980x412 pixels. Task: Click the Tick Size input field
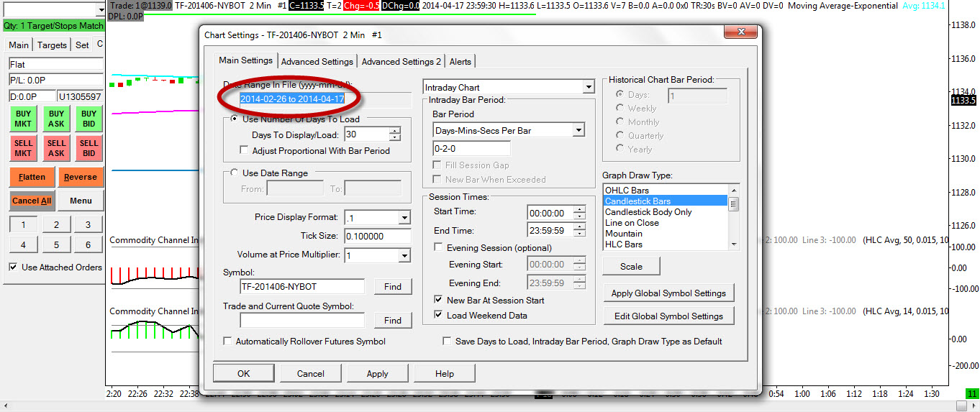tap(378, 237)
